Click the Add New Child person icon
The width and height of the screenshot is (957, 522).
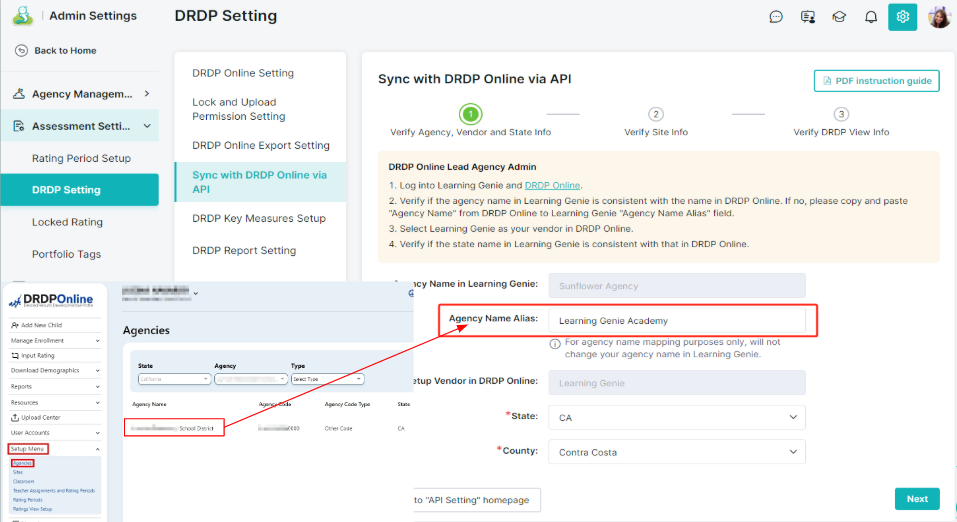(15, 325)
